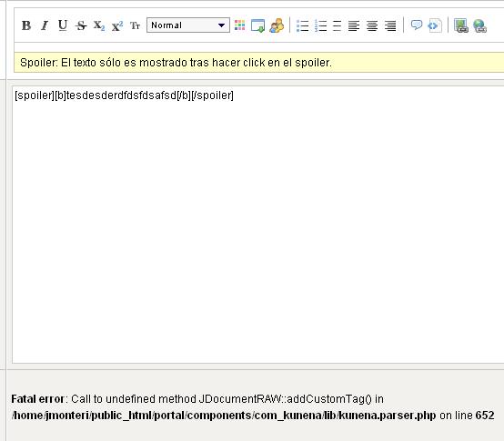
Task: Insert superscript tag
Action: point(117,25)
